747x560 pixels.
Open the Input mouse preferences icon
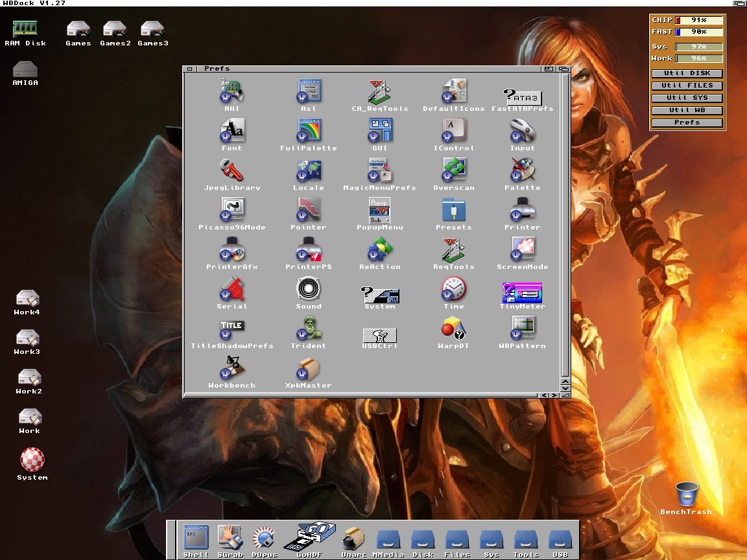[x=522, y=131]
